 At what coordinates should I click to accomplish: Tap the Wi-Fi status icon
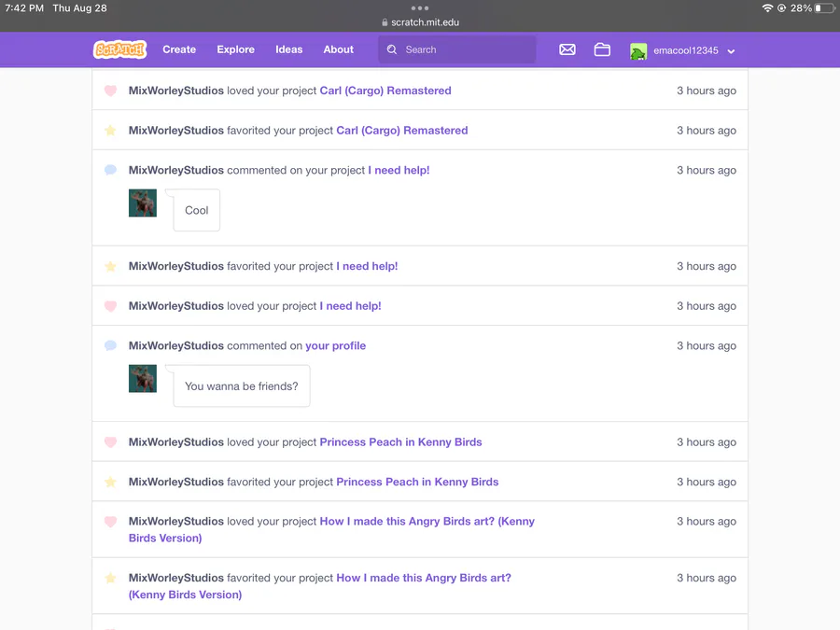(x=767, y=8)
